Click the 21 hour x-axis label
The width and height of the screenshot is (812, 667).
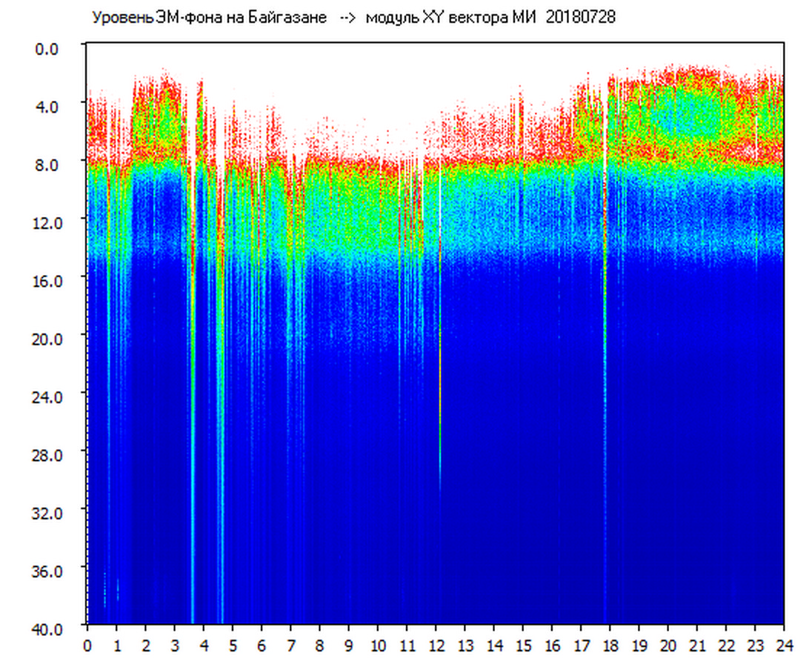(x=696, y=646)
